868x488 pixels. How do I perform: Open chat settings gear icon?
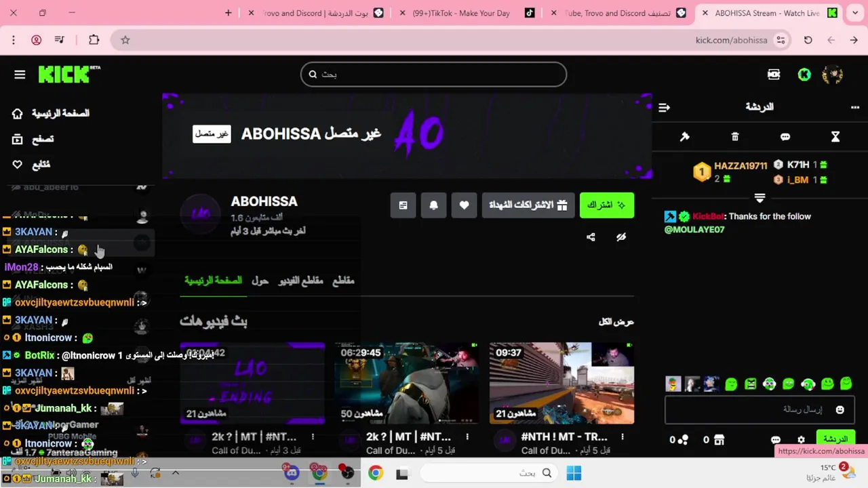pyautogui.click(x=801, y=440)
